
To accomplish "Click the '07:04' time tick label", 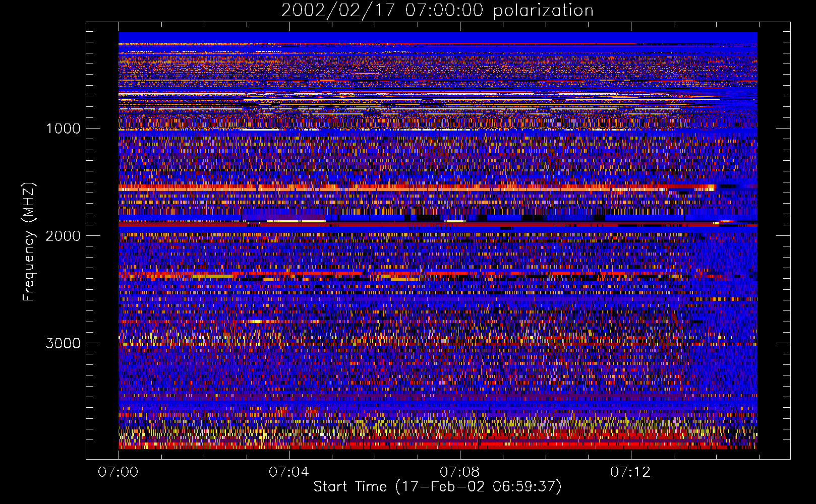I will tap(288, 472).
